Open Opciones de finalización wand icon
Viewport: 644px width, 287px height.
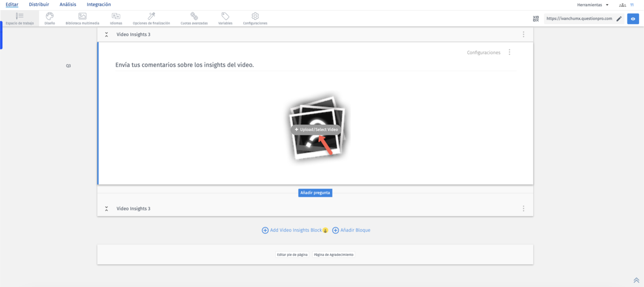click(x=151, y=16)
